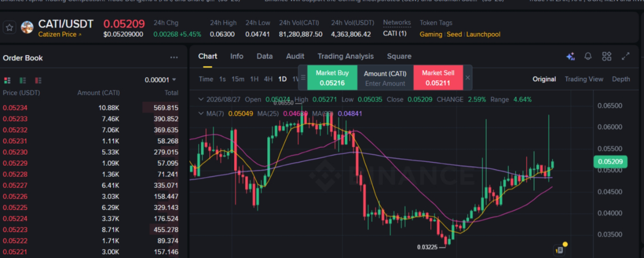Click the 0.05209 current price tag on axis

[x=610, y=162]
